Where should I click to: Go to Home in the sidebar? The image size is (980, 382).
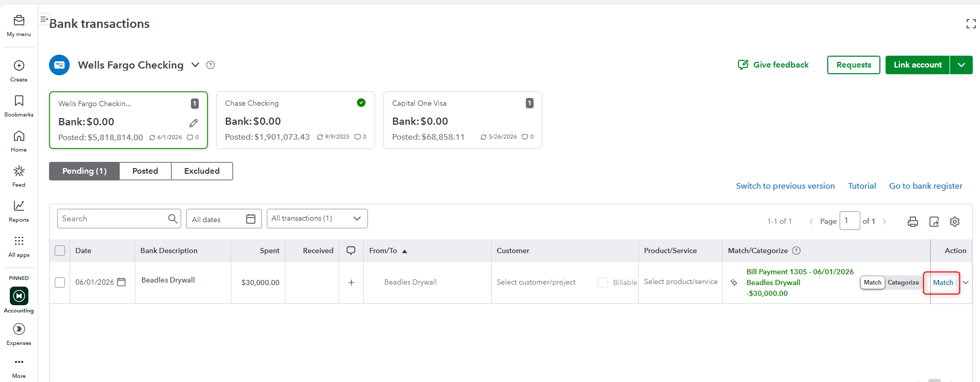pyautogui.click(x=19, y=141)
